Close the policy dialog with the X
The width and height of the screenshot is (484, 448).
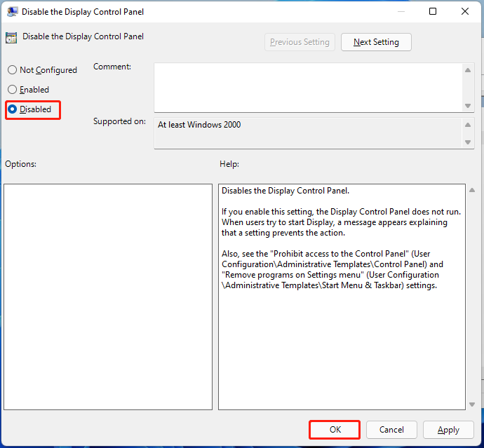pyautogui.click(x=465, y=11)
